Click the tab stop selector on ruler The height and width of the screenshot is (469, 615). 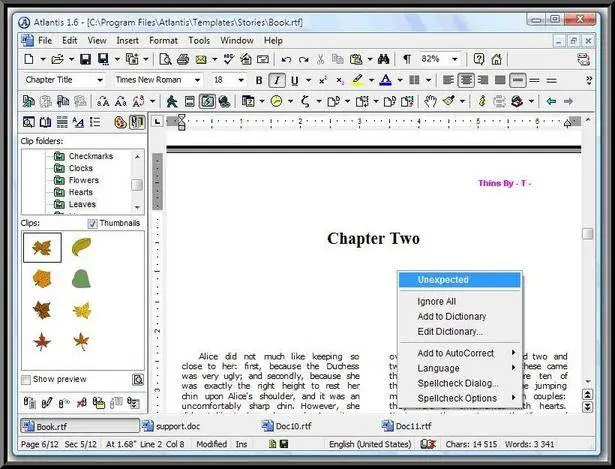click(157, 122)
